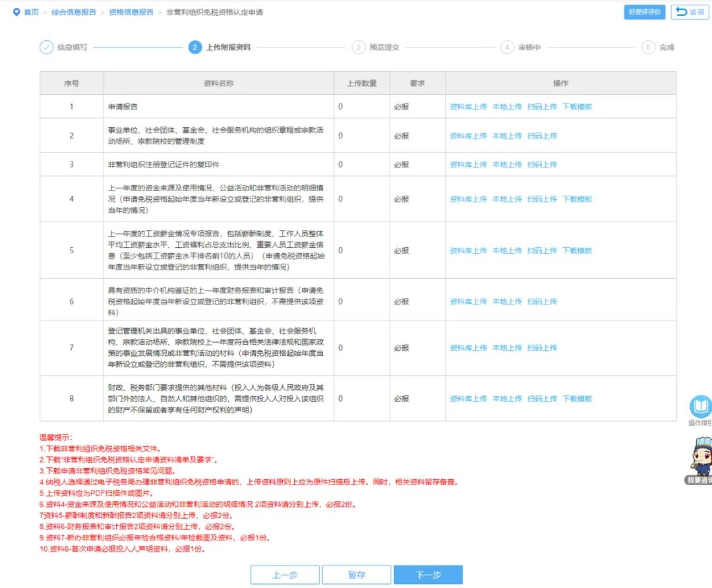Image resolution: width=712 pixels, height=588 pixels.
Task: Open the 我要咨询 assistant mascot
Action: click(x=699, y=456)
